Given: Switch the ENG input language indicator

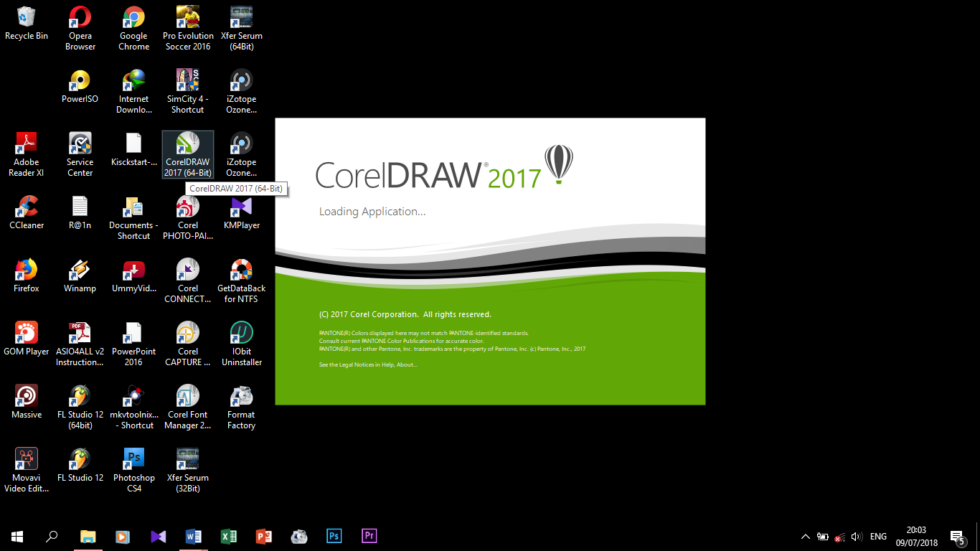Looking at the screenshot, I should (878, 537).
